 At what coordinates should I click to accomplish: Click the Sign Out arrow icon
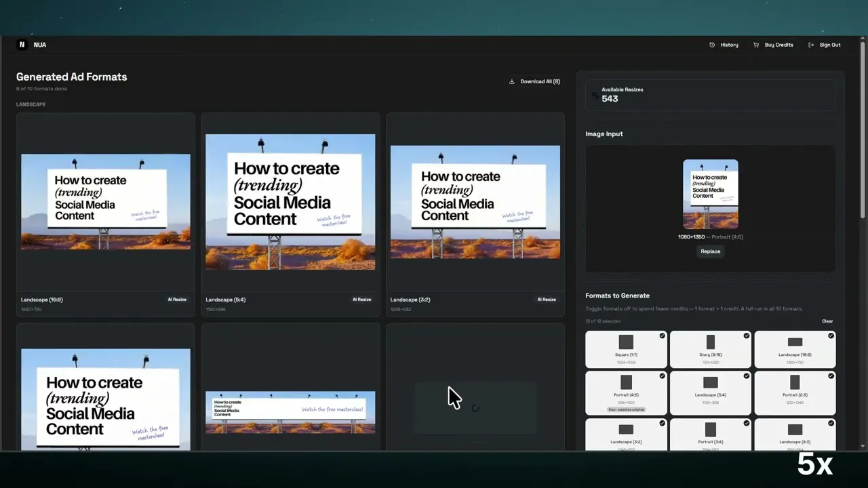click(x=811, y=45)
